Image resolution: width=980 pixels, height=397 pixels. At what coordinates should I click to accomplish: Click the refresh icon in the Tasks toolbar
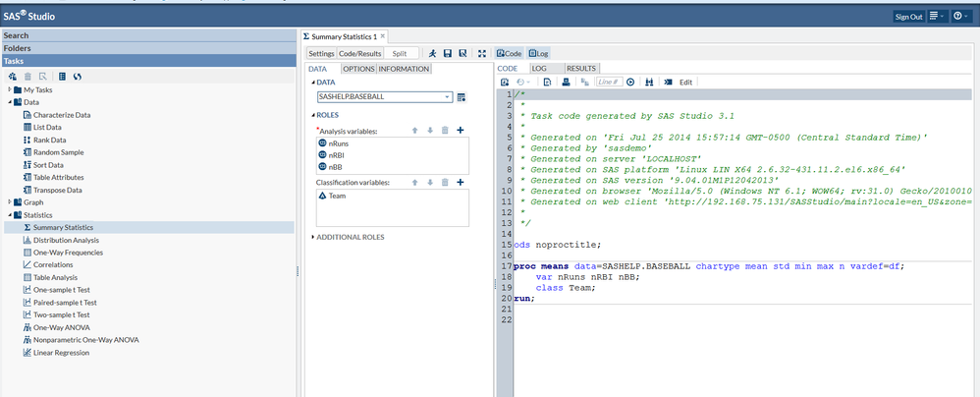[77, 76]
